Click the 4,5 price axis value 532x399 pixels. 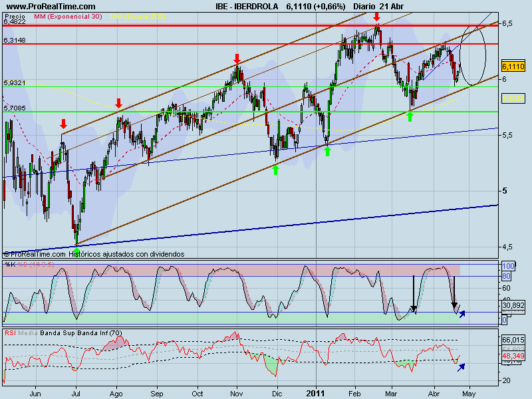pyautogui.click(x=507, y=247)
